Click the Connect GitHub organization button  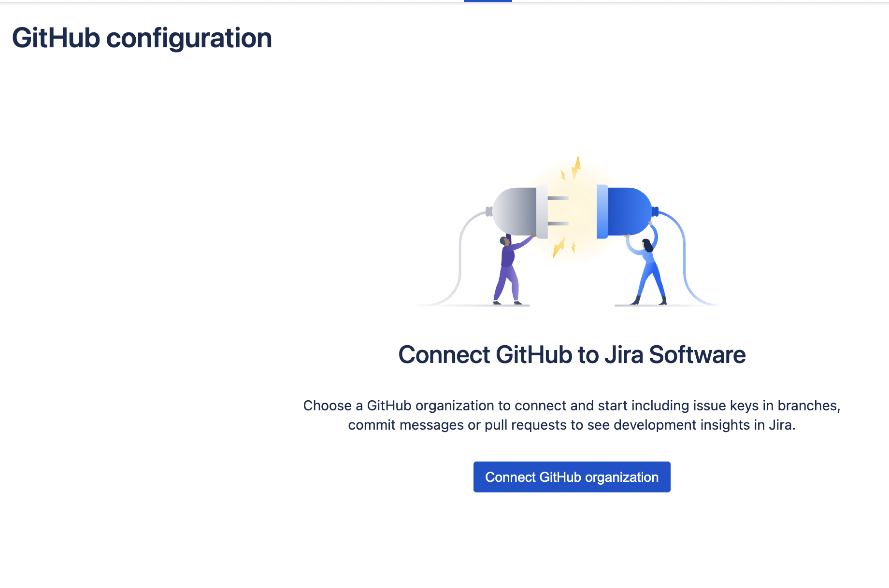pos(572,477)
